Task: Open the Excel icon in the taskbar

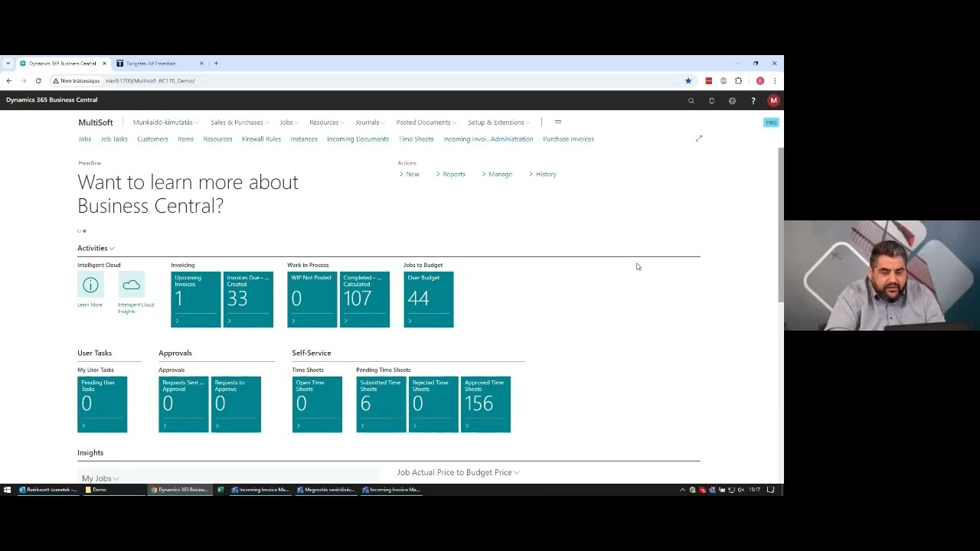Action: click(220, 490)
